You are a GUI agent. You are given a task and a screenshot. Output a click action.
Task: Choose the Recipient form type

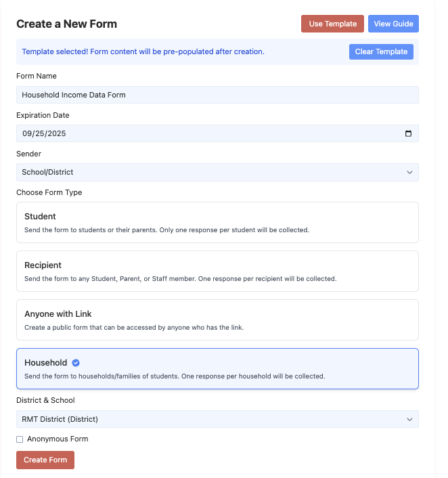pyautogui.click(x=217, y=271)
